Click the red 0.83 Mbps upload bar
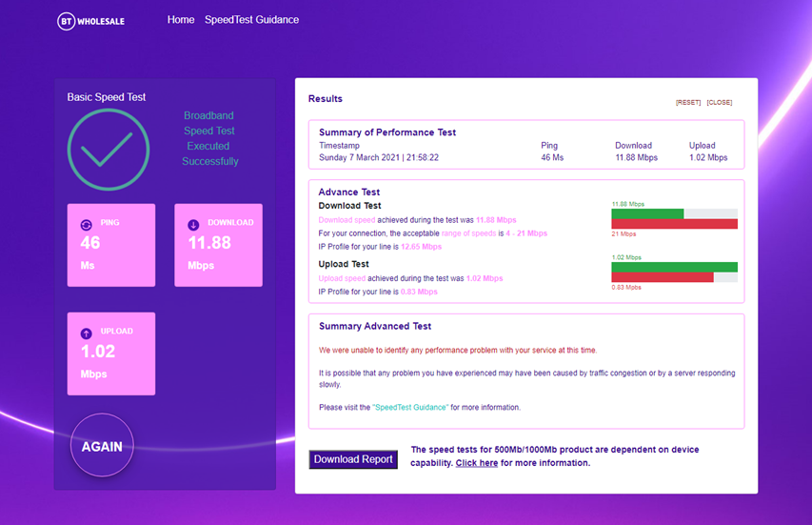Viewport: 812px width, 525px height. pos(663,277)
